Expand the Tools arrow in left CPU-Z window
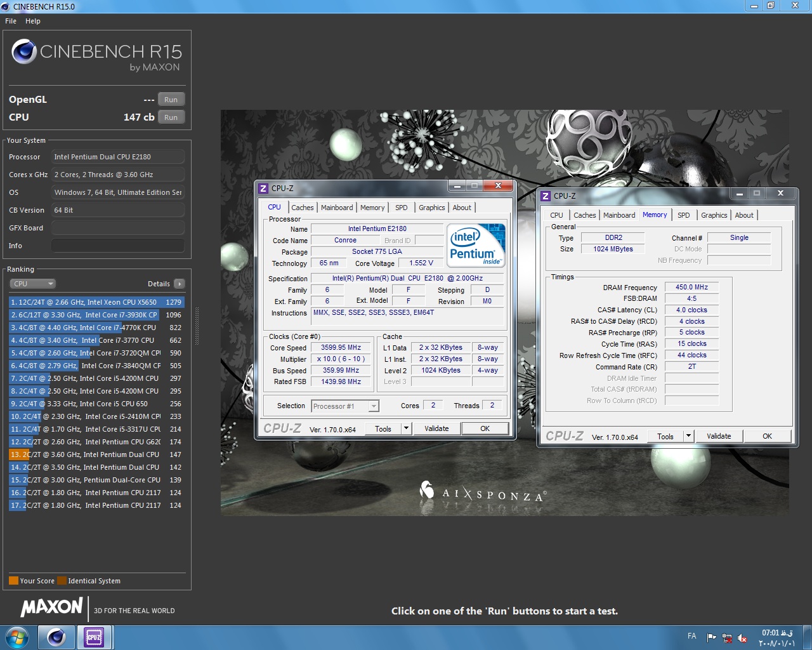812x650 pixels. tap(406, 428)
